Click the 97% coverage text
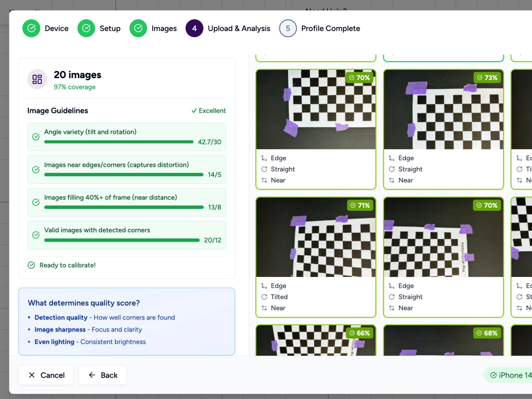 (x=75, y=87)
